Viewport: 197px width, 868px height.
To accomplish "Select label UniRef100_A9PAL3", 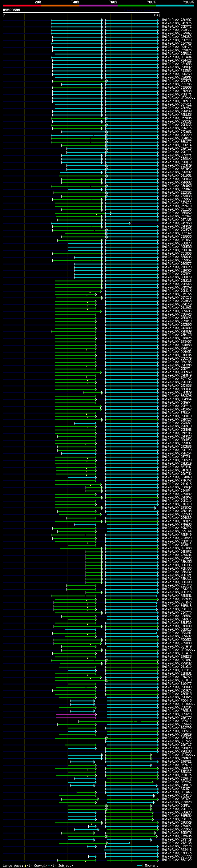I will [x=177, y=416].
